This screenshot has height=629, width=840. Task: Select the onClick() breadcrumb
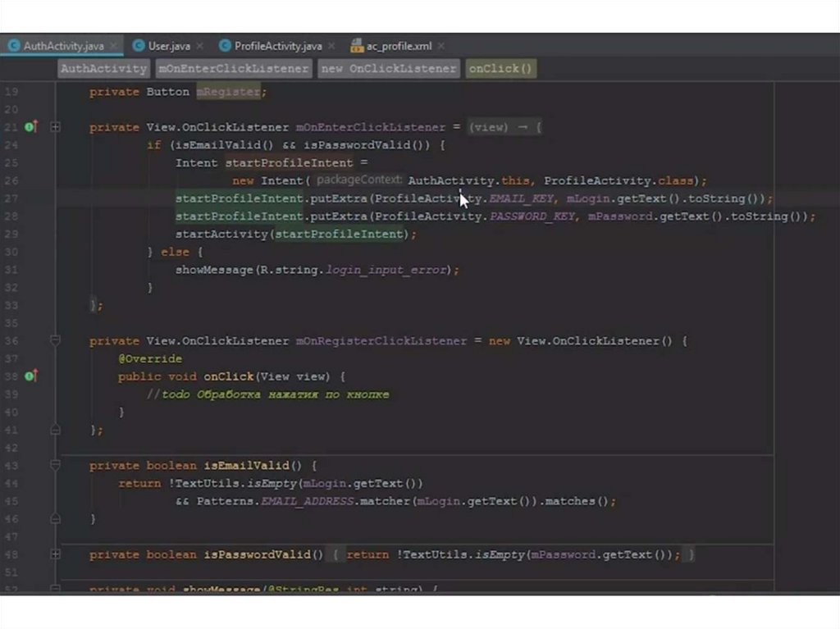coord(500,69)
